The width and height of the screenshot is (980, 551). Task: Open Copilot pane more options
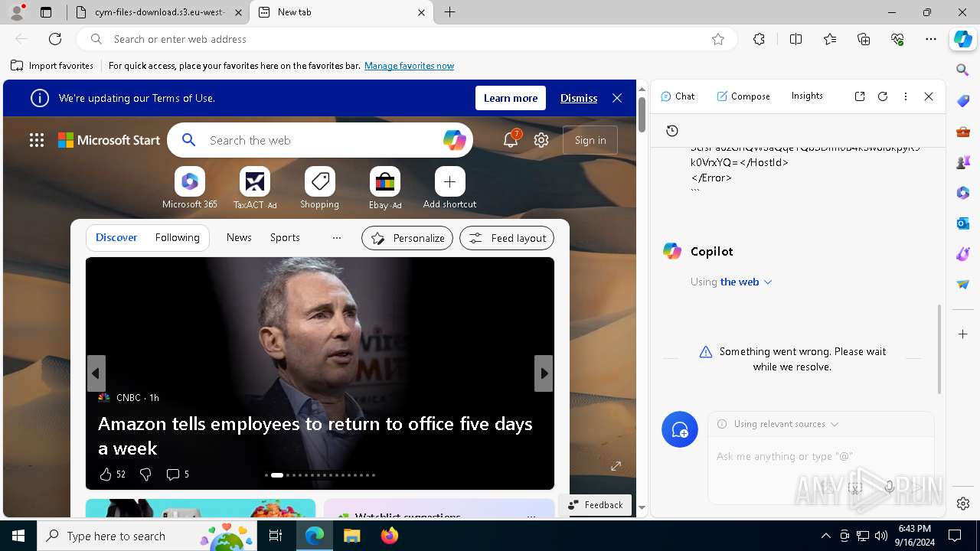click(x=906, y=96)
